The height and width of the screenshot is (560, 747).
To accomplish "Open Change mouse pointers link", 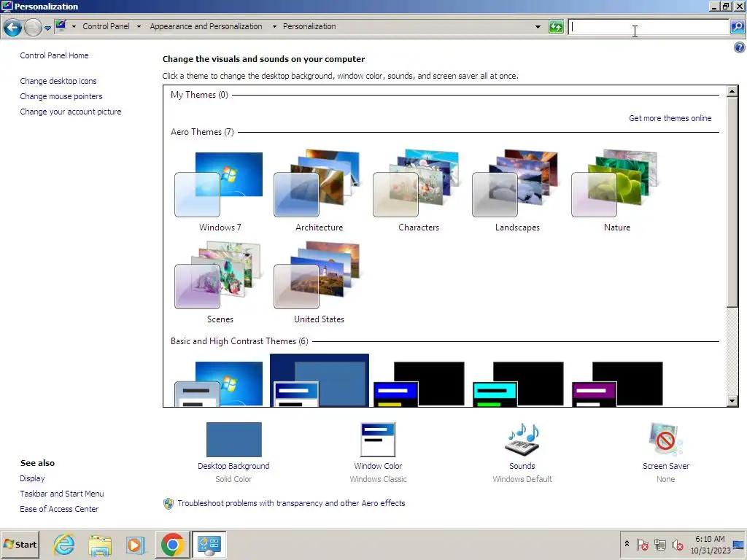I will click(x=61, y=96).
